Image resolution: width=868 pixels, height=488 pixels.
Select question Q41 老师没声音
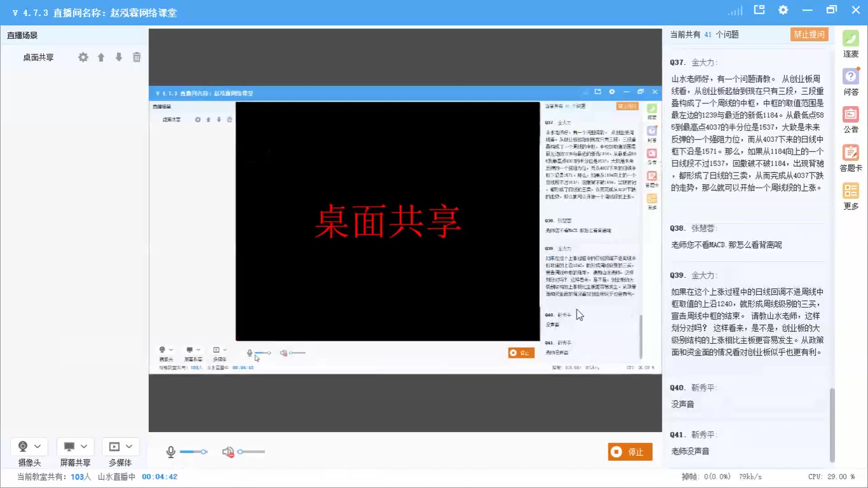748,443
